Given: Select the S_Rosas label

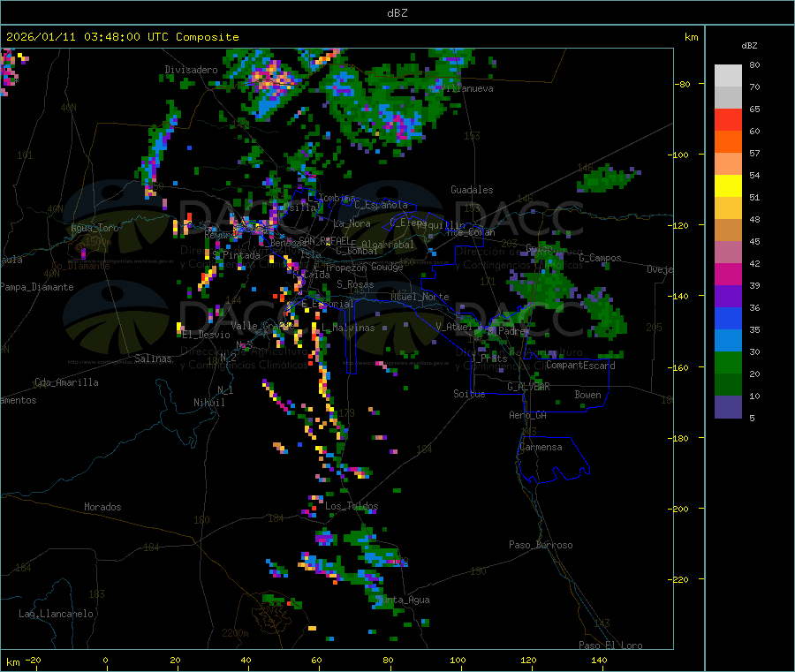Looking at the screenshot, I should [355, 284].
